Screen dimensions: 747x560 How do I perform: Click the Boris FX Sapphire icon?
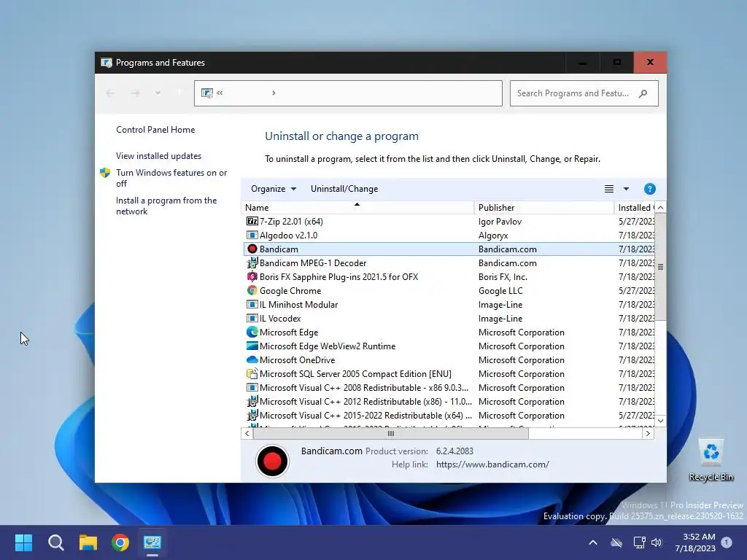[252, 276]
